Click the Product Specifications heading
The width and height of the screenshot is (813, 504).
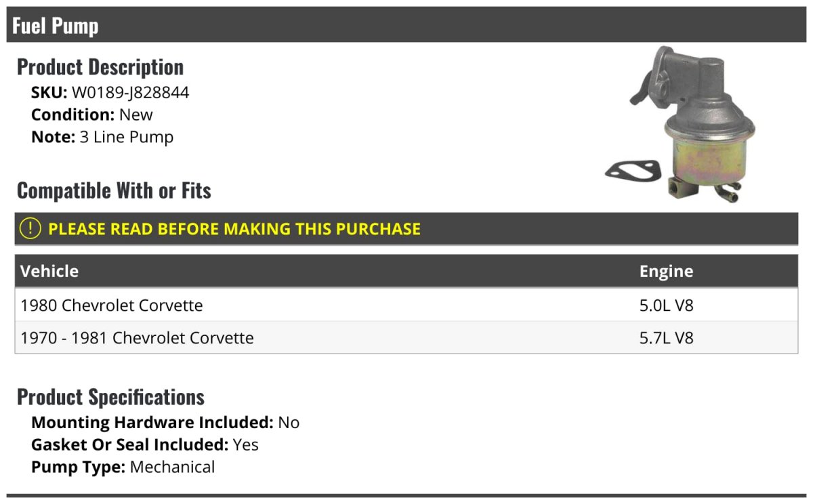point(110,396)
